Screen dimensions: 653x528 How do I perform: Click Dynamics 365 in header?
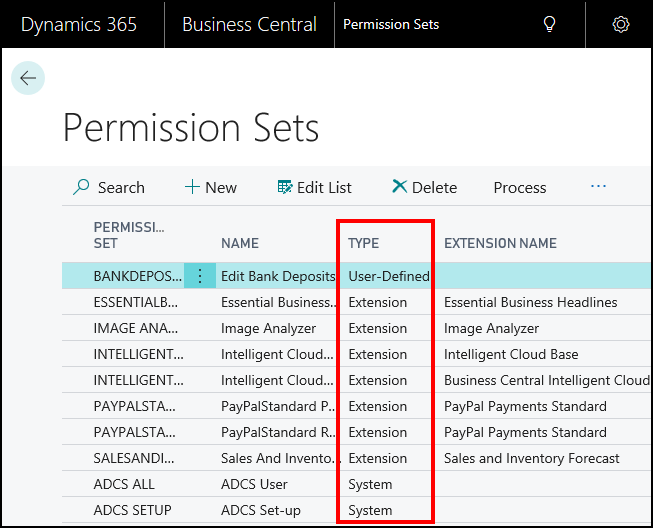coord(79,25)
